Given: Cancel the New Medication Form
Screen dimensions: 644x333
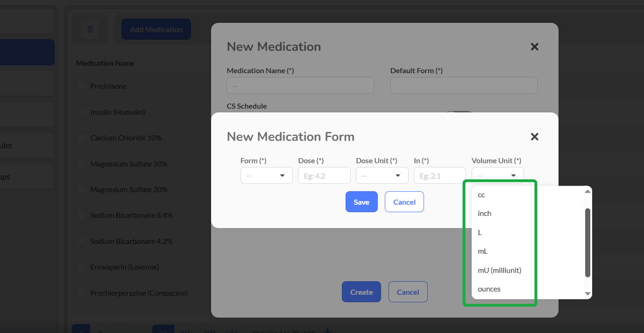Looking at the screenshot, I should [404, 202].
